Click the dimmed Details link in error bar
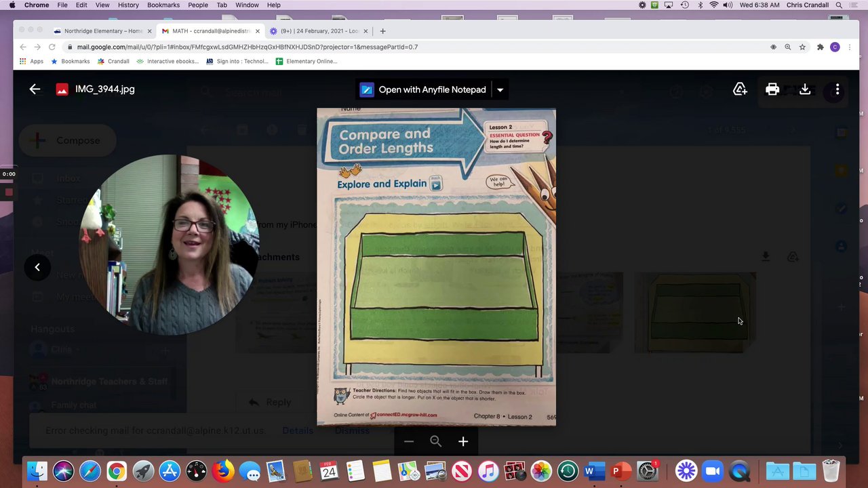The width and height of the screenshot is (868, 488). pos(298,430)
